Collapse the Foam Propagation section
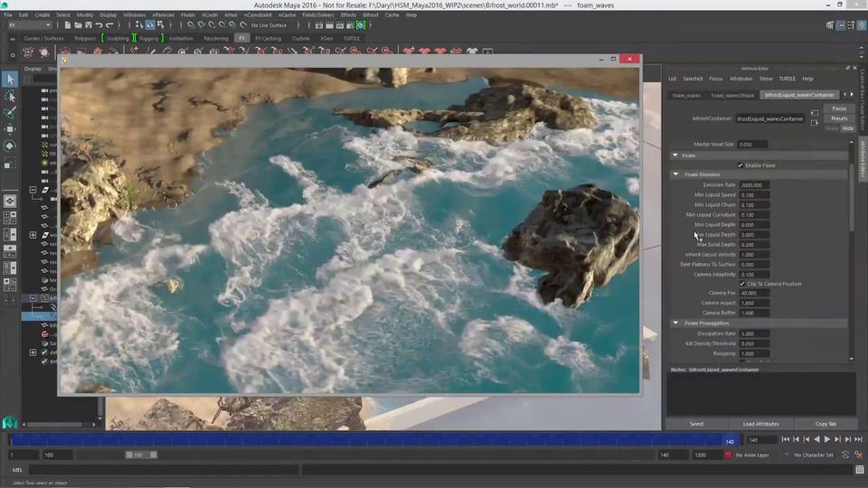Viewport: 868px width, 488px height. 675,323
